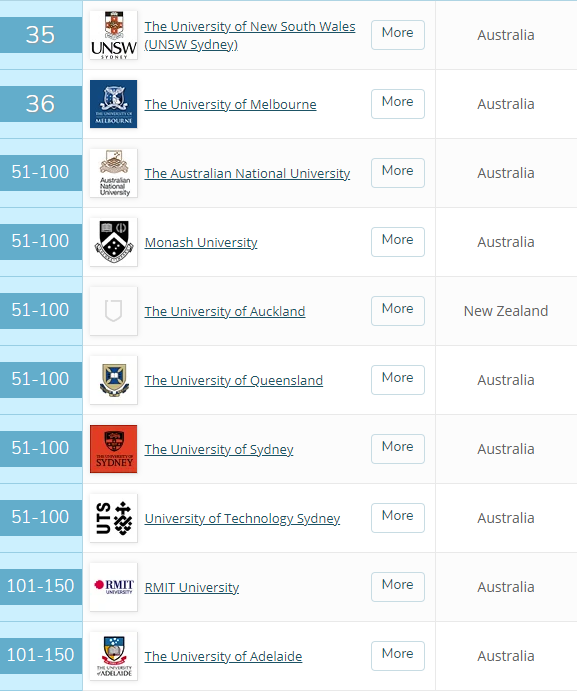Expand More for University of Queensland
The width and height of the screenshot is (577, 691).
398,380
